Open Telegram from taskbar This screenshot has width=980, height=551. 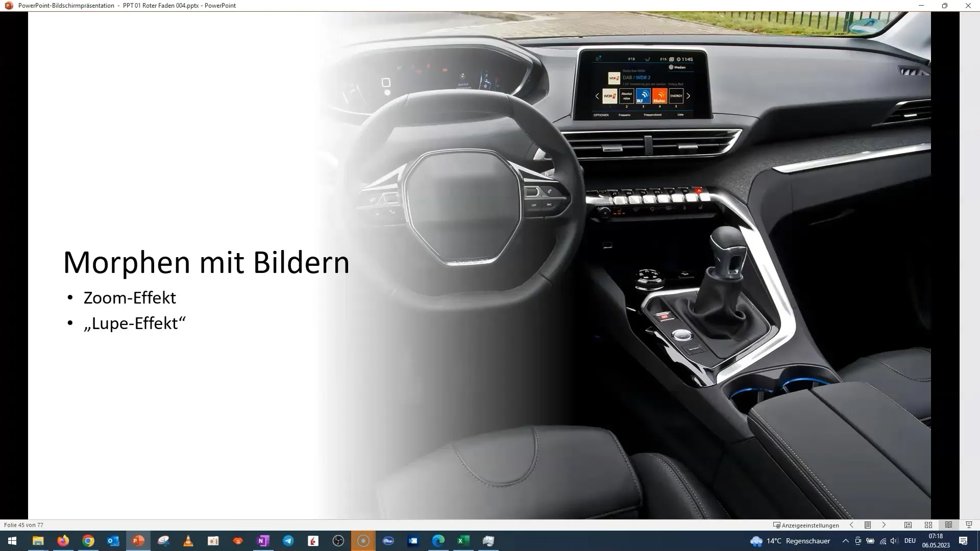point(288,541)
